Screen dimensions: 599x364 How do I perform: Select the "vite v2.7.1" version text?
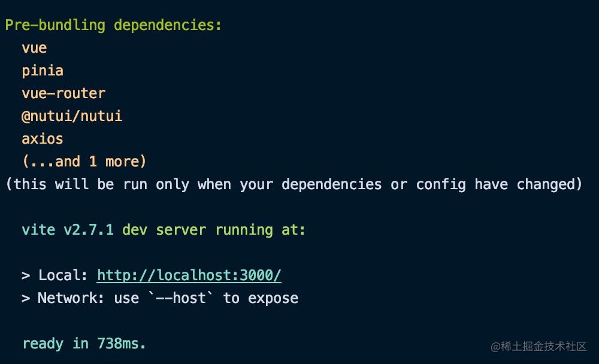(68, 230)
